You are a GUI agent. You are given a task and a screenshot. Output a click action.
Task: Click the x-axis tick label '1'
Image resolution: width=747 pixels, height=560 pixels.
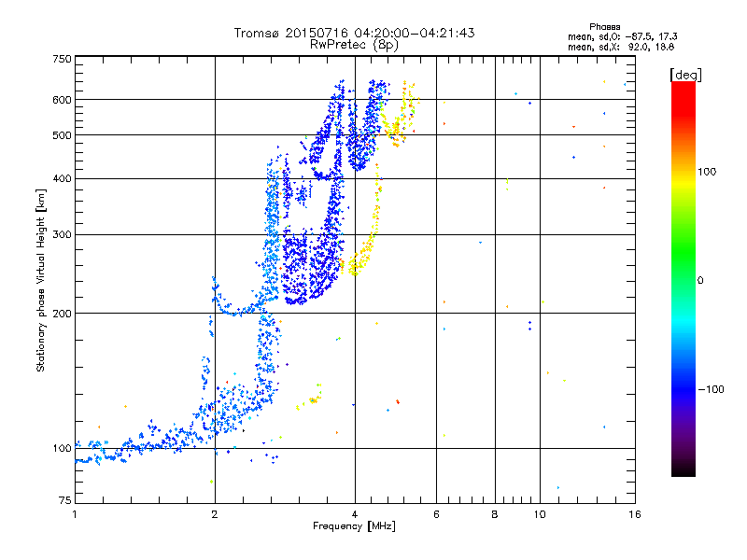pyautogui.click(x=75, y=514)
